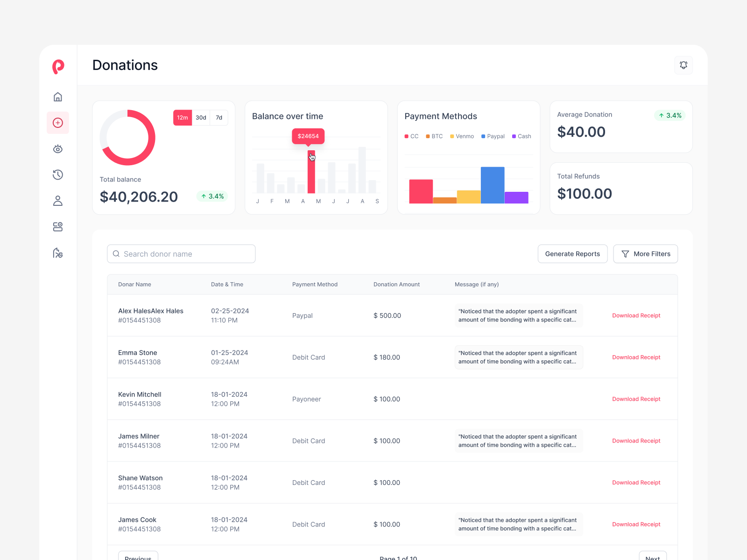Click the highlighted $24654 bar in Balance chart

[311, 173]
